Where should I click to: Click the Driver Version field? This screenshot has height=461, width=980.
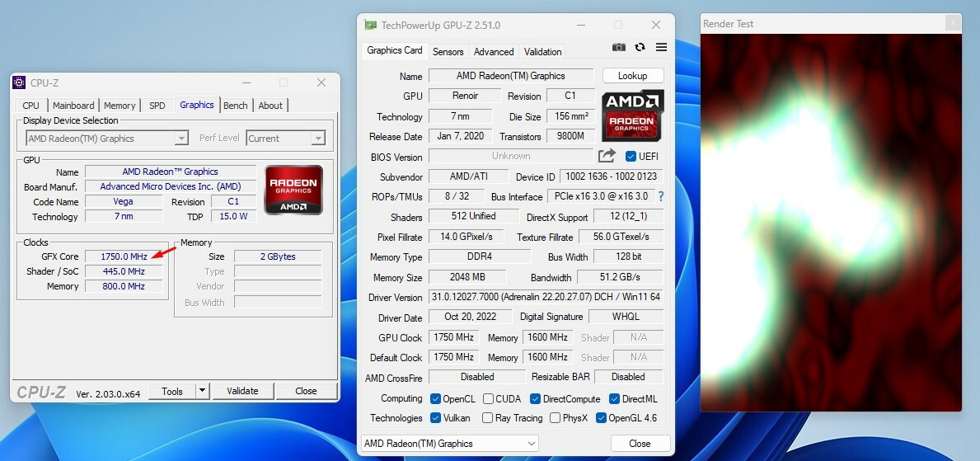pyautogui.click(x=545, y=297)
